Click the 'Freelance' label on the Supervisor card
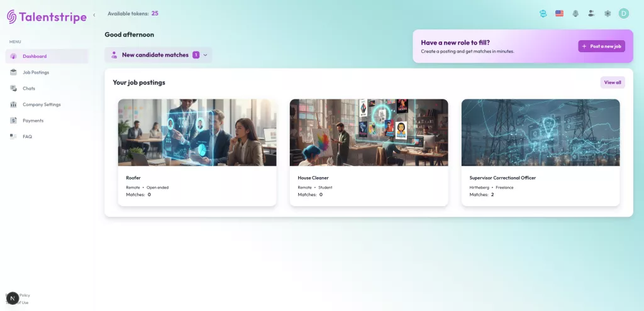Image resolution: width=644 pixels, height=311 pixels. (504, 187)
